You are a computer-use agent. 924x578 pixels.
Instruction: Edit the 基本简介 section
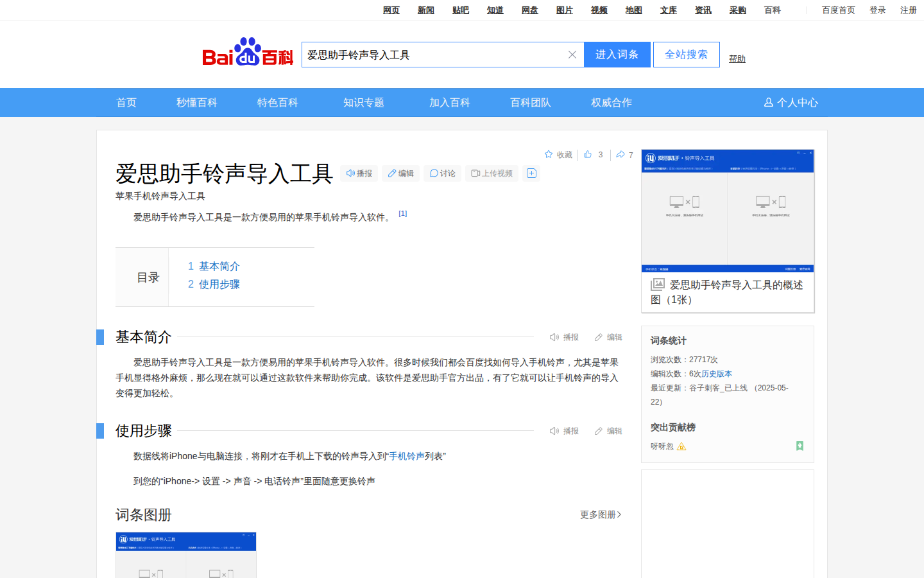click(608, 337)
